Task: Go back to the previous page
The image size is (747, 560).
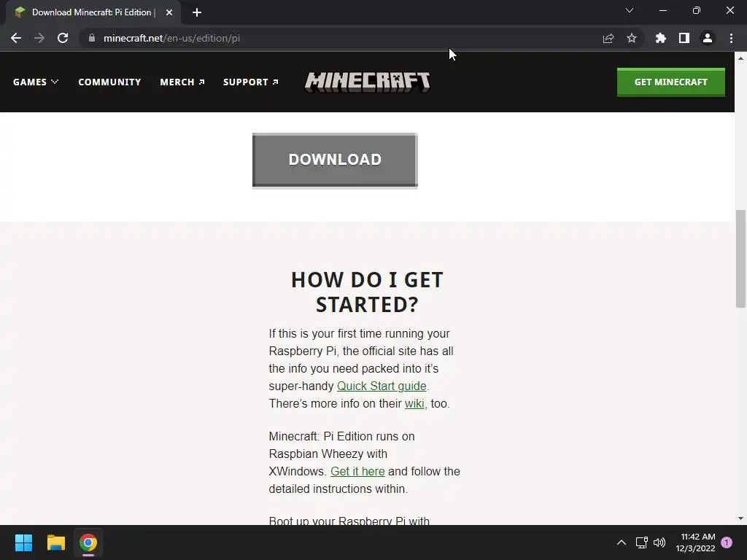Action: click(x=16, y=38)
